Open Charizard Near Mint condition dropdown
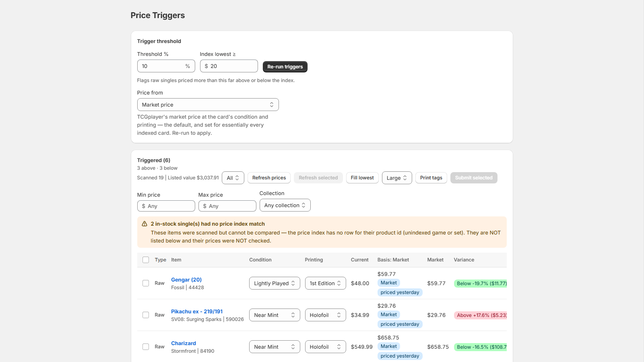The width and height of the screenshot is (644, 362). (x=275, y=347)
